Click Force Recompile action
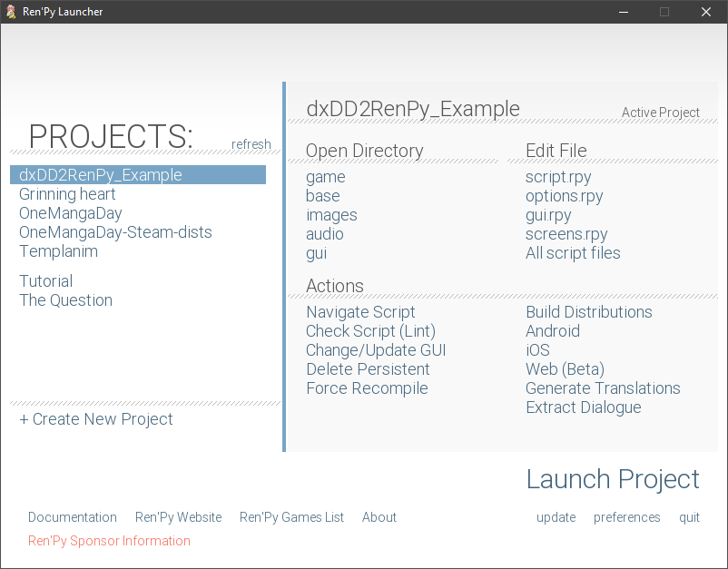Screen dimensions: 728x569 pyautogui.click(x=367, y=388)
